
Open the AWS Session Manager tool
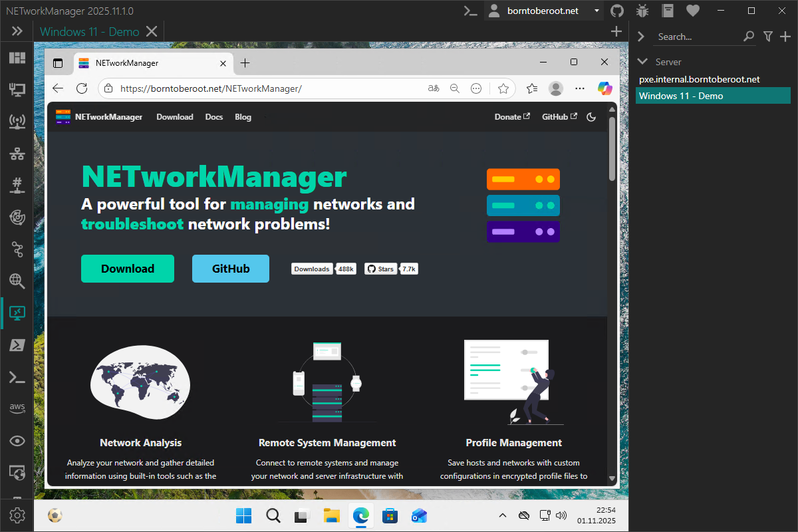pos(17,408)
